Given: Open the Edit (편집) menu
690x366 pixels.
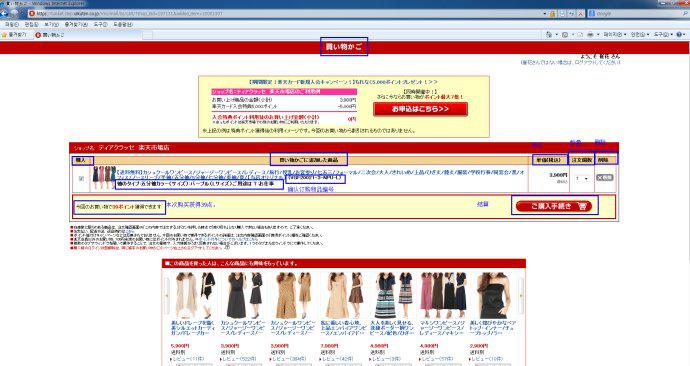Looking at the screenshot, I should tap(32, 25).
